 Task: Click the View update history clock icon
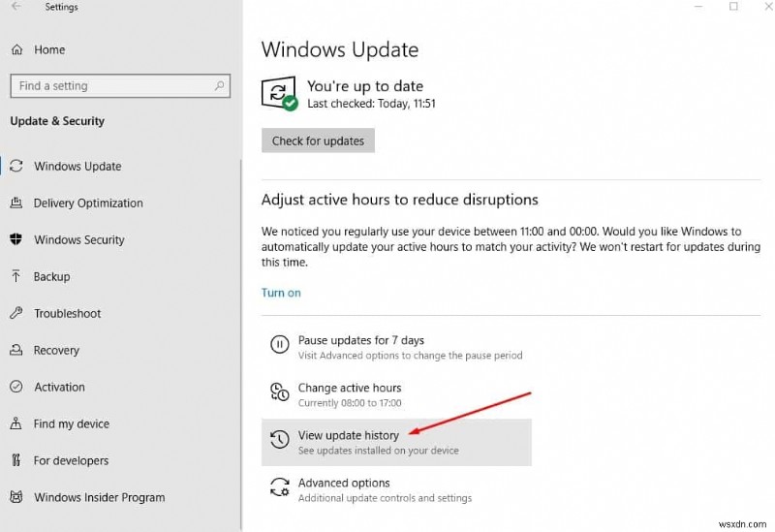coord(279,439)
